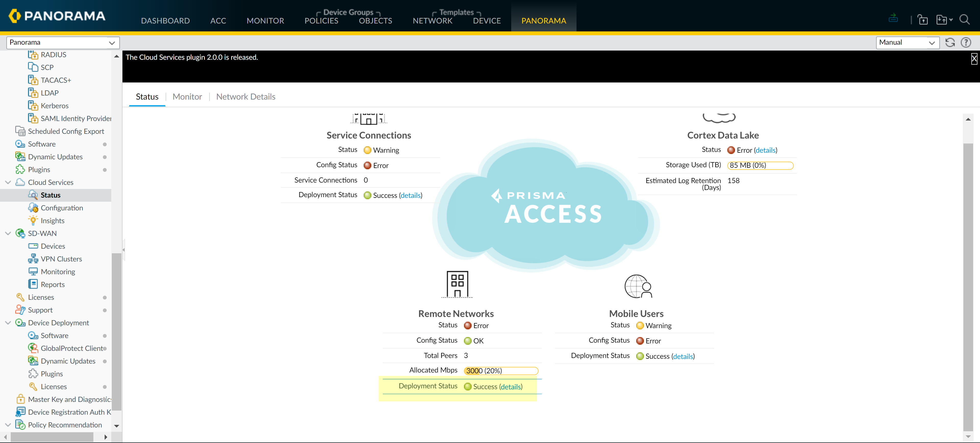Screen dimensions: 980x443
Task: Open Mobile Users deployment details link
Action: [683, 356]
